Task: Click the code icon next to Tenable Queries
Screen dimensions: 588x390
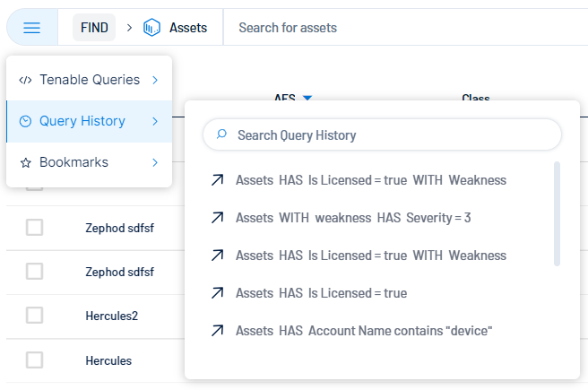Action: tap(25, 80)
